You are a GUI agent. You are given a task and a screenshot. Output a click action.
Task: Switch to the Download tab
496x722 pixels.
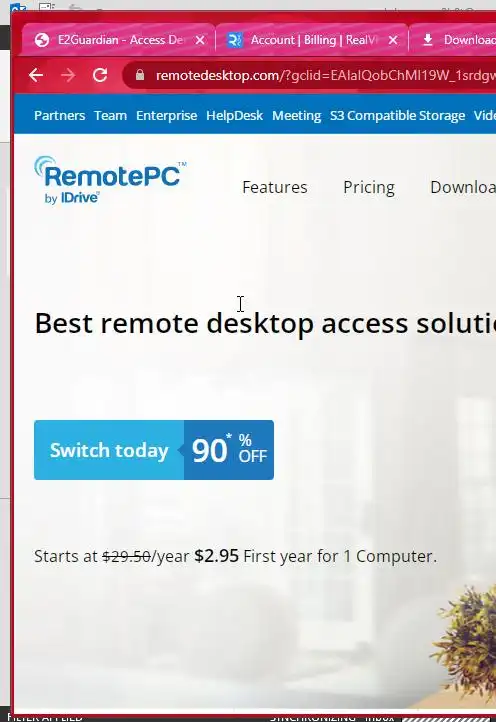(454, 40)
